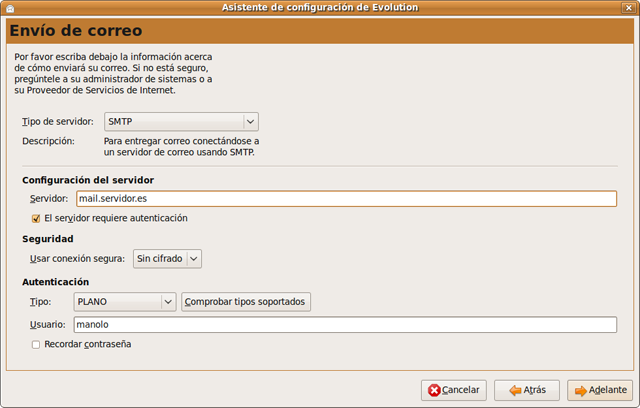
Task: Click the Usuario field containing manolo
Action: 346,324
